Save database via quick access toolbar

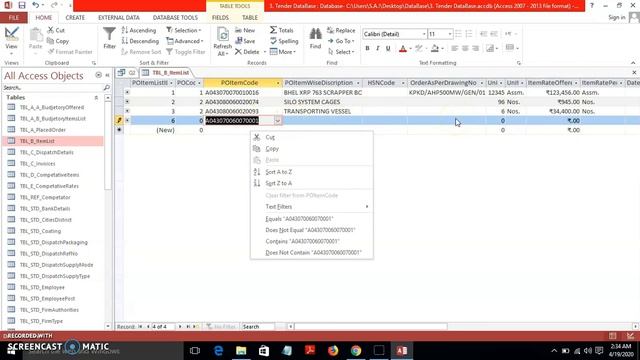pos(22,5)
